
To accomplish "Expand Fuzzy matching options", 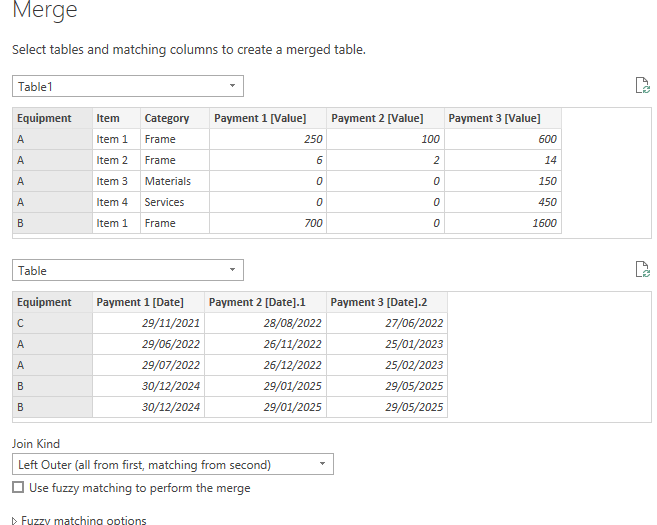I will coord(79,520).
